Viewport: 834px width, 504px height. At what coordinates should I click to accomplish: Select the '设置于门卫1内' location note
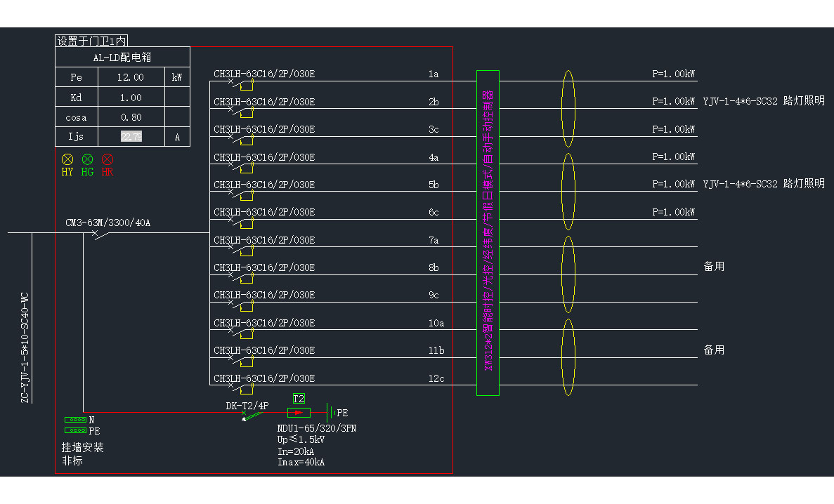[x=91, y=41]
